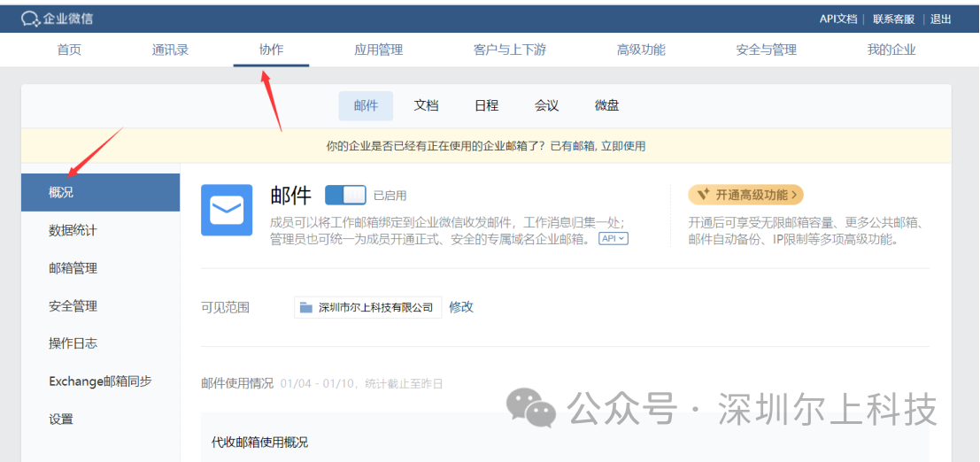Image resolution: width=980 pixels, height=462 pixels.
Task: Open the 首页 top navigation tab
Action: 69,50
